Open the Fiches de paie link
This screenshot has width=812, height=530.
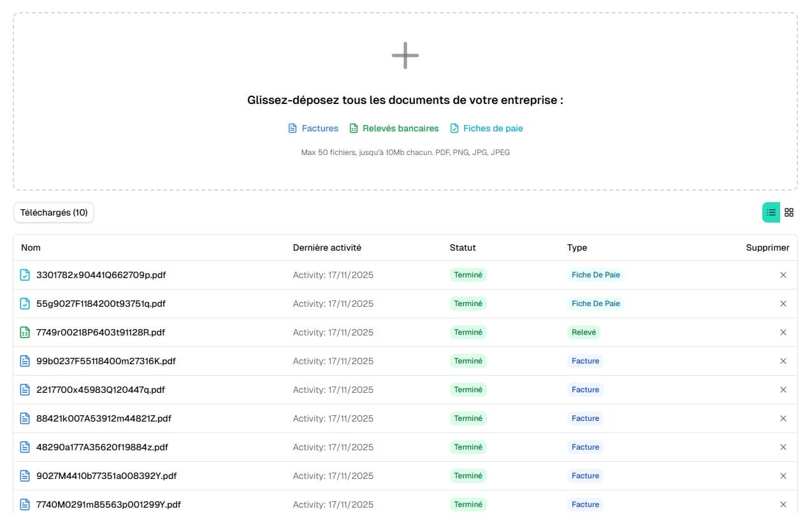click(x=493, y=128)
